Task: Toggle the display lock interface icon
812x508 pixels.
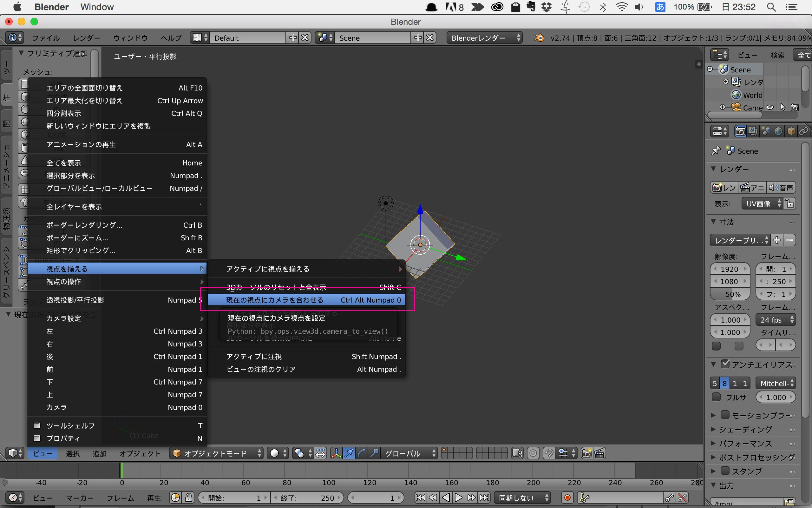Action: pos(790,204)
